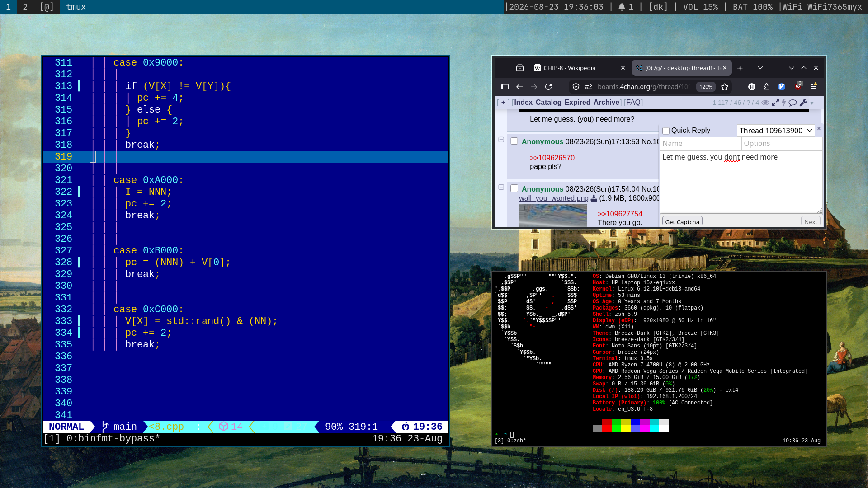Toggle the thread watcher eye icon

pos(765,103)
